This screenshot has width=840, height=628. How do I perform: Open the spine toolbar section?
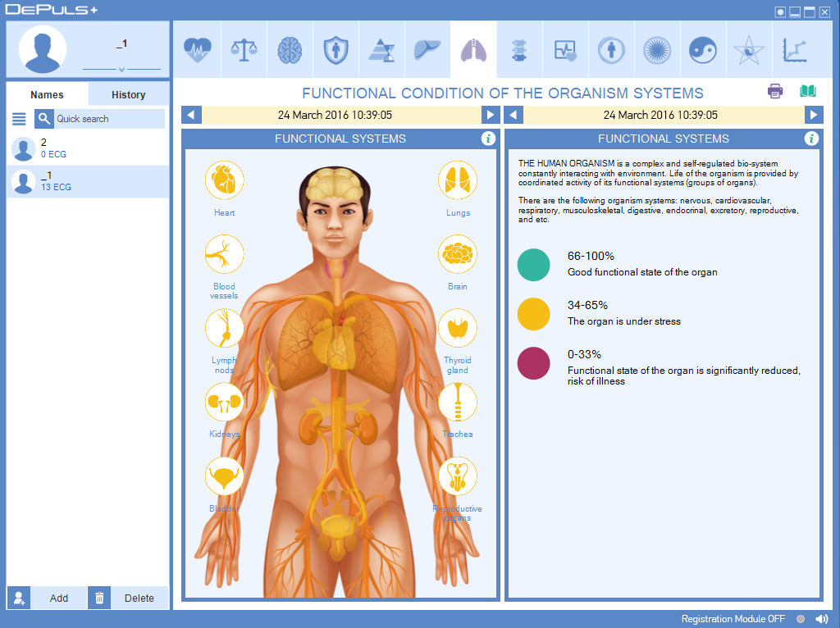tap(519, 50)
